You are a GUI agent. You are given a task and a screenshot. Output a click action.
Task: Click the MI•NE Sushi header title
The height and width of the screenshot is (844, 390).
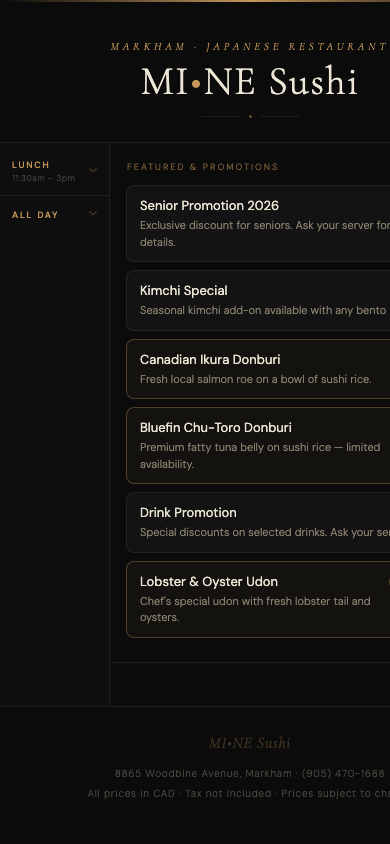249,82
